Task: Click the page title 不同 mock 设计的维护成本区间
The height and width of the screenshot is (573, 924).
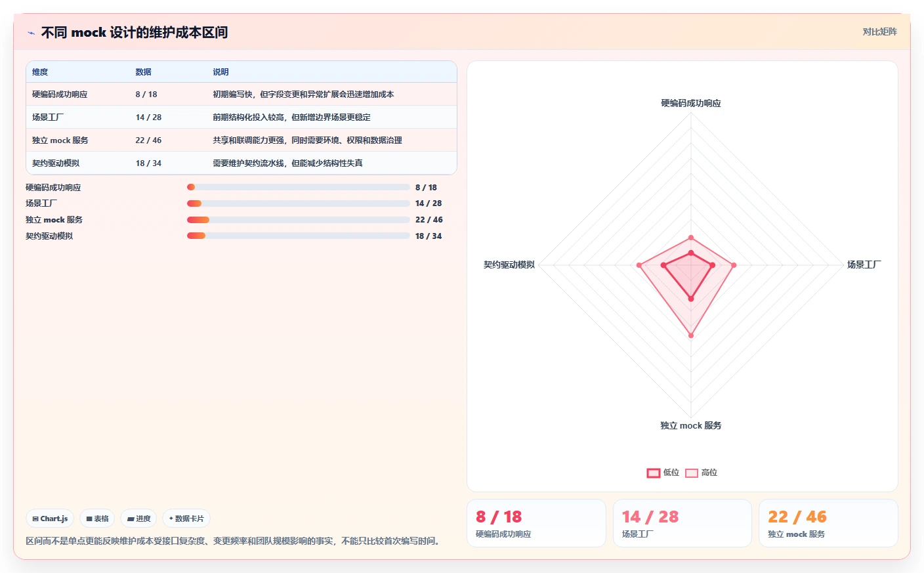Action: tap(135, 33)
